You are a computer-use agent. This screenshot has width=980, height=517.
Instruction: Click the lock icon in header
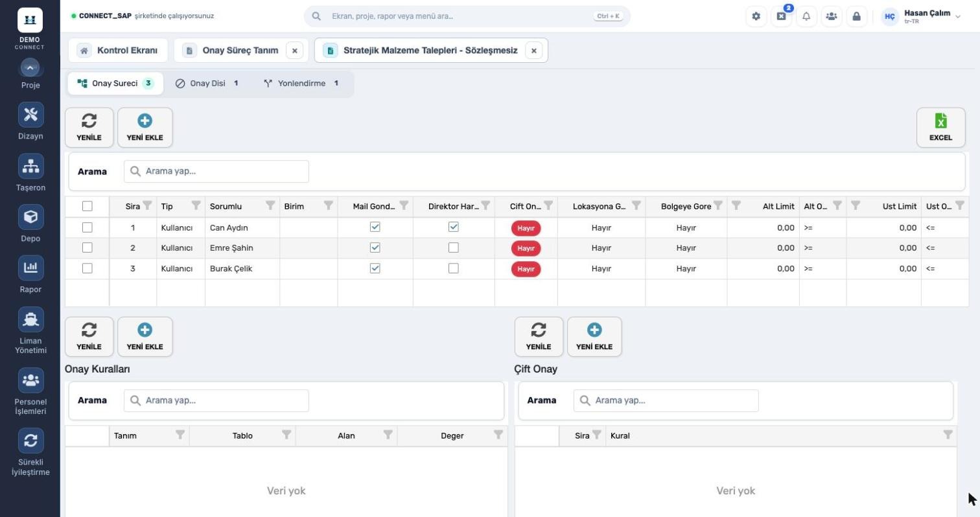[856, 16]
